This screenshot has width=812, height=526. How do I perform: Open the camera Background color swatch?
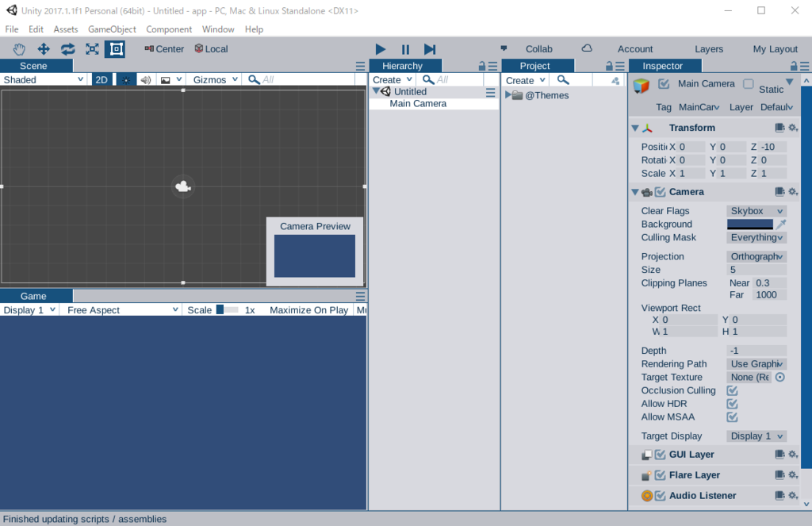pyautogui.click(x=749, y=224)
